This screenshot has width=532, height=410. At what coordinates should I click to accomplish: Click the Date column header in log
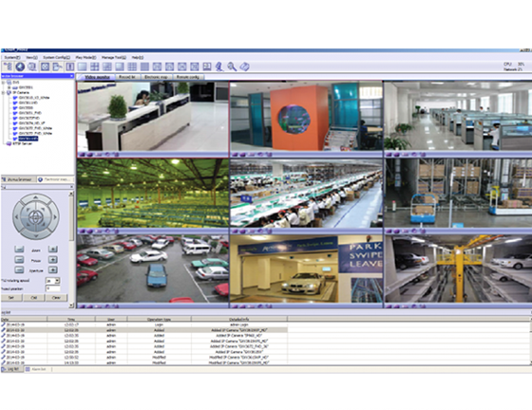pos(24,319)
